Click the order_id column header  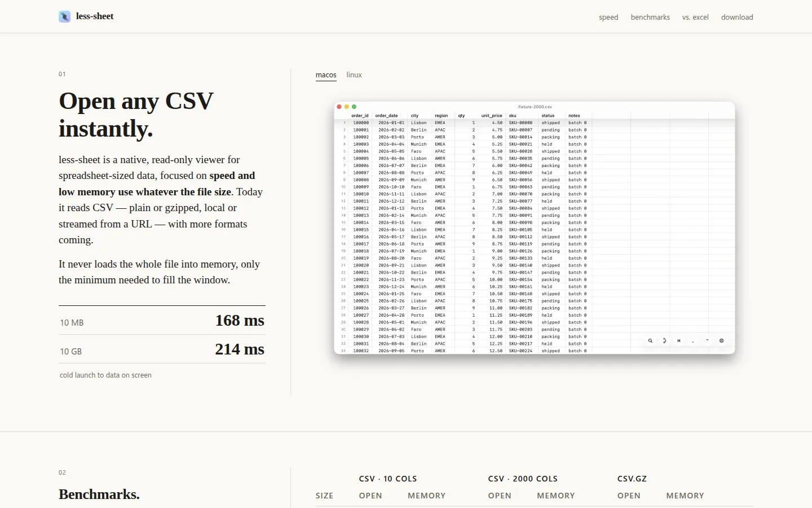tap(360, 116)
